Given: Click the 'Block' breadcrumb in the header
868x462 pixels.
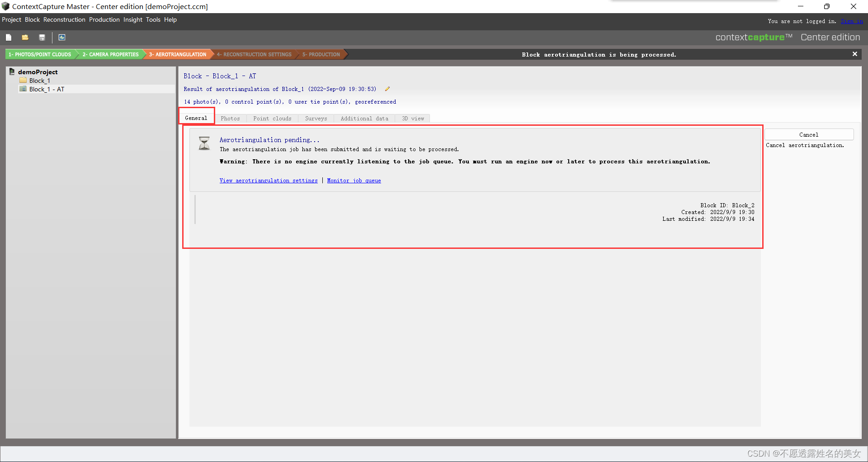Looking at the screenshot, I should tap(193, 76).
